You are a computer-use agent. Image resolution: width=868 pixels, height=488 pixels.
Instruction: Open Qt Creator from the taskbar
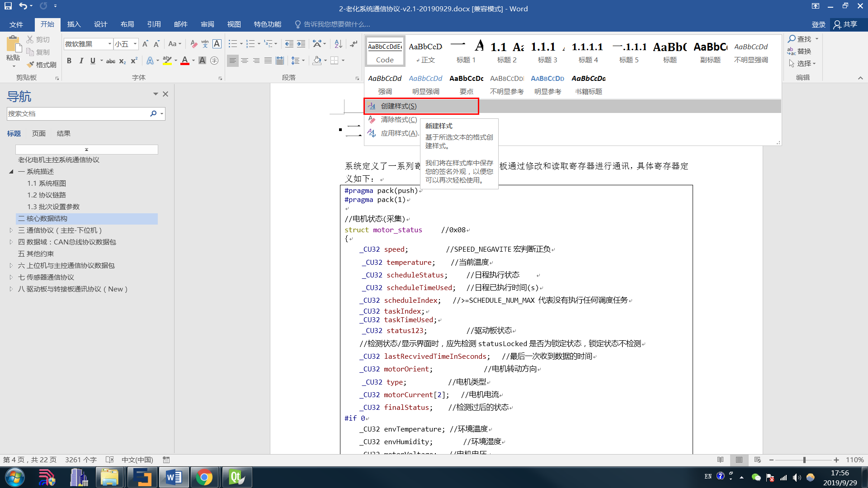point(237,477)
